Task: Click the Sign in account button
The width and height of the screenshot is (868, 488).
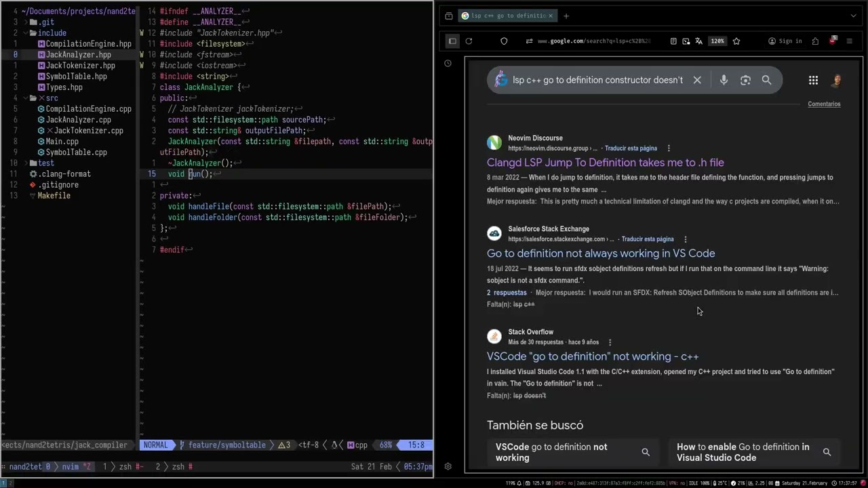Action: tap(785, 41)
